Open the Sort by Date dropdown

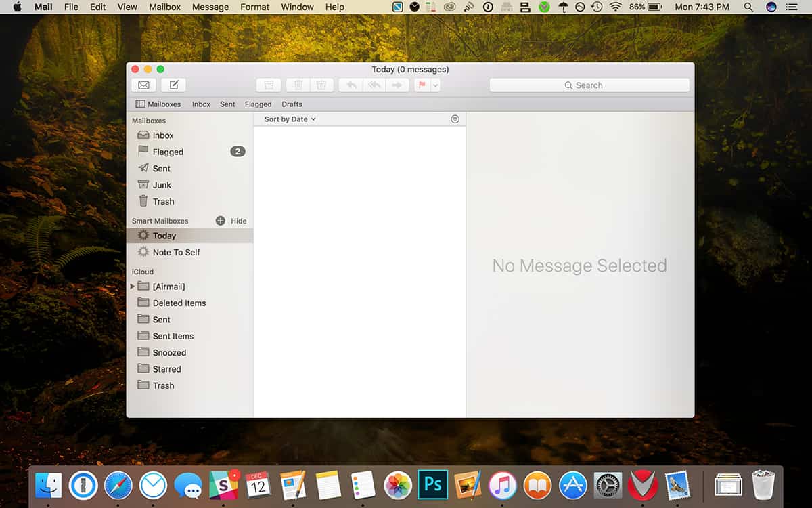point(290,119)
